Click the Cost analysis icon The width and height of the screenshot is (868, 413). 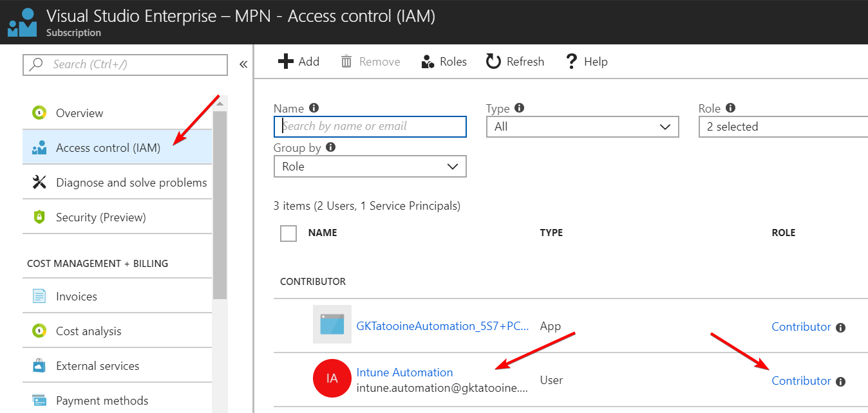tap(39, 330)
